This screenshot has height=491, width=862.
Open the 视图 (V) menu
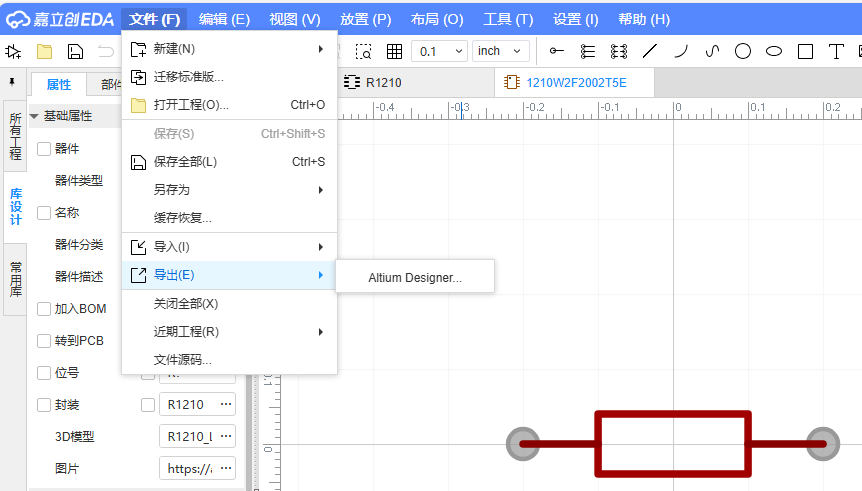[295, 20]
